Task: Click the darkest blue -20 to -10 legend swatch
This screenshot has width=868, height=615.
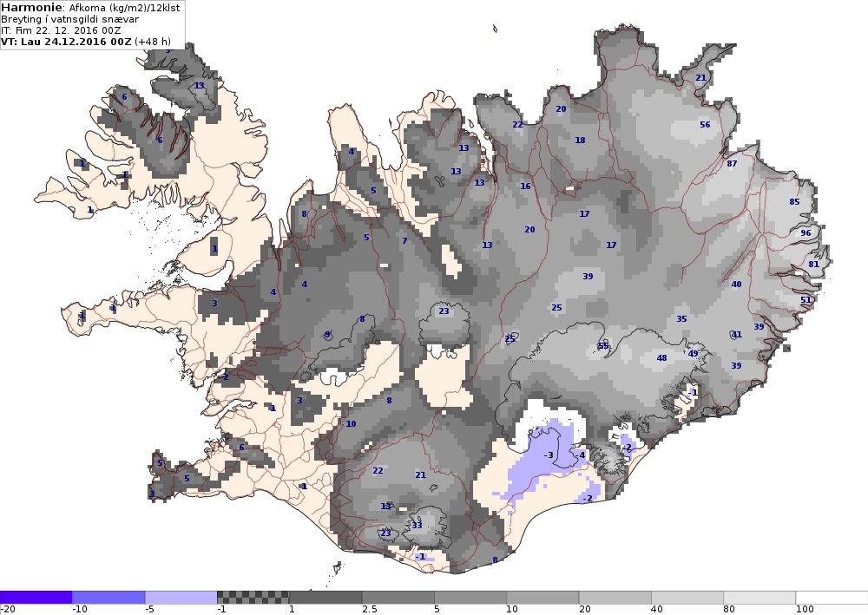Action: 36,598
